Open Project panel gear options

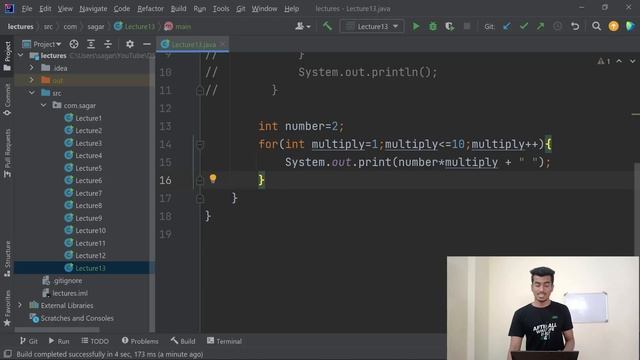(129, 44)
